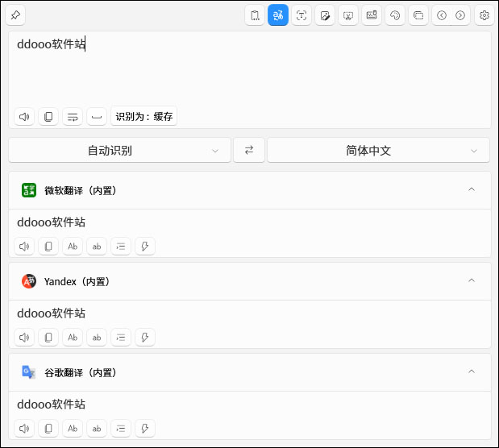Click the 谷歌翻译 service logo
The width and height of the screenshot is (499, 448).
click(29, 372)
